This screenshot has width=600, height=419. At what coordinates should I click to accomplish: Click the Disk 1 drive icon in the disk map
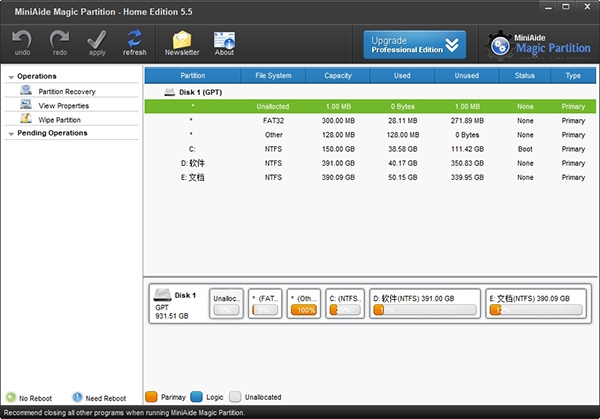tap(162, 295)
